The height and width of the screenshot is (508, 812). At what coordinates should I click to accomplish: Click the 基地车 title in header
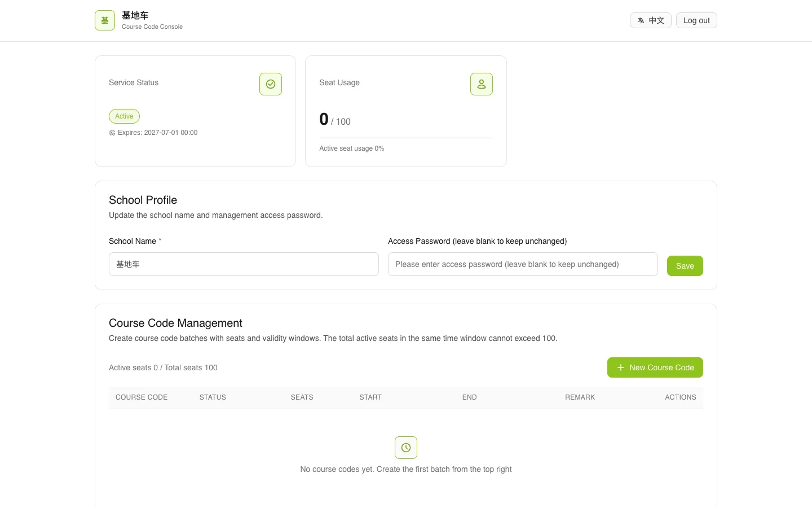(x=135, y=15)
